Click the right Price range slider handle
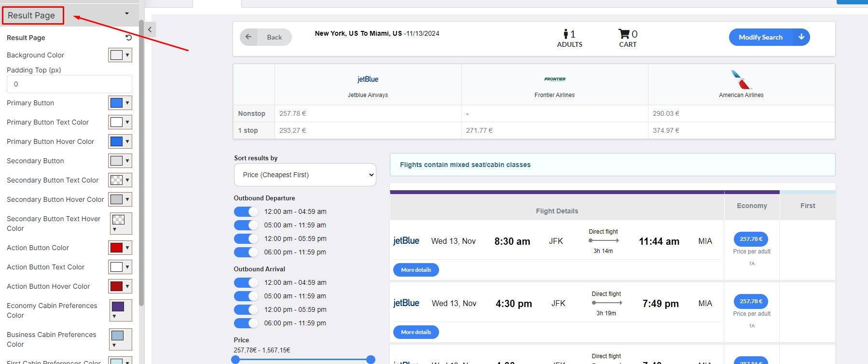The height and width of the screenshot is (364, 868). (x=371, y=360)
